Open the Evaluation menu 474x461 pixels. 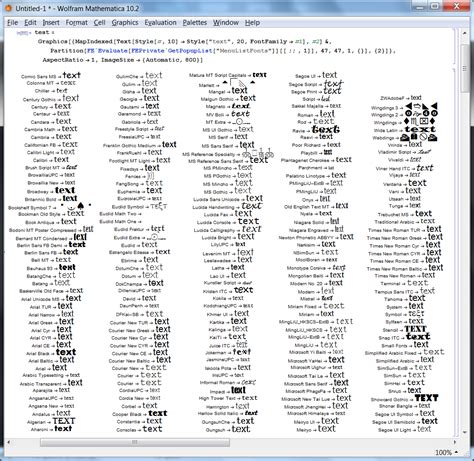160,23
